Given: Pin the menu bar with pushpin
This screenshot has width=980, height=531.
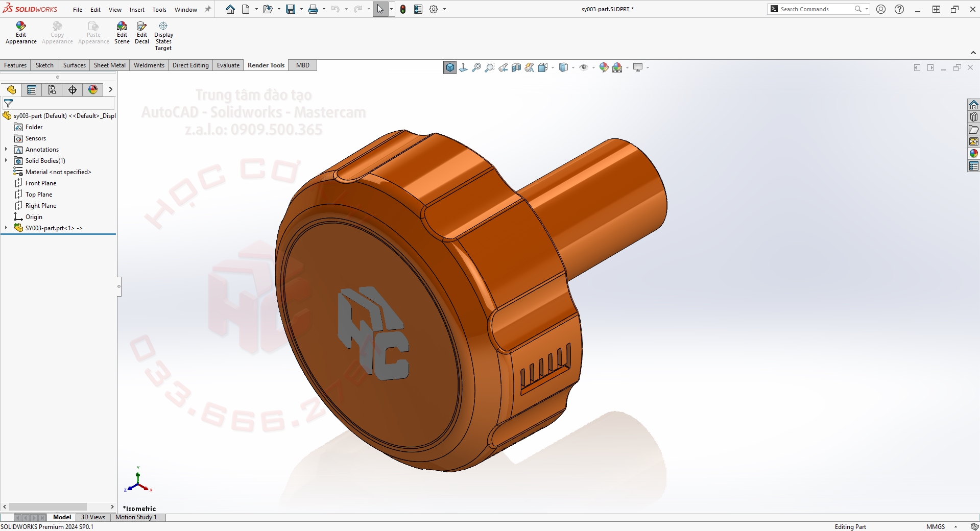Looking at the screenshot, I should click(x=208, y=9).
